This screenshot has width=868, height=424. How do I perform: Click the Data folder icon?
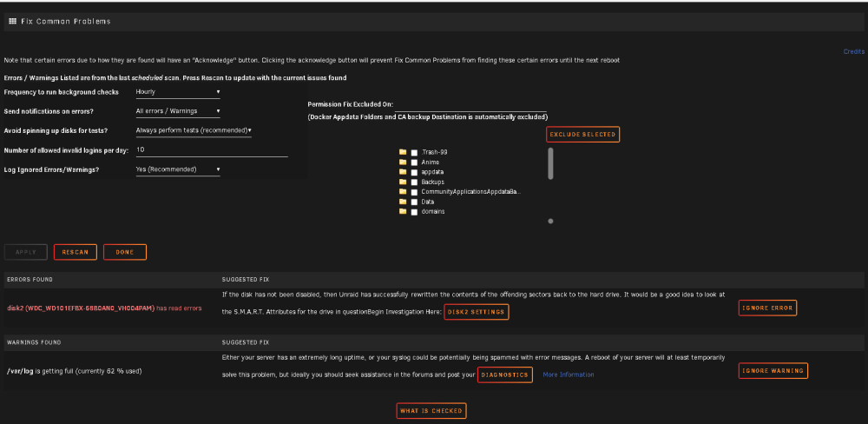pos(403,202)
